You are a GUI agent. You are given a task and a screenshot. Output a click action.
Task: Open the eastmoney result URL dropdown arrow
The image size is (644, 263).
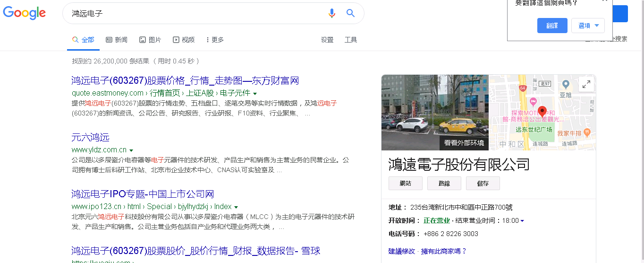[x=255, y=94]
